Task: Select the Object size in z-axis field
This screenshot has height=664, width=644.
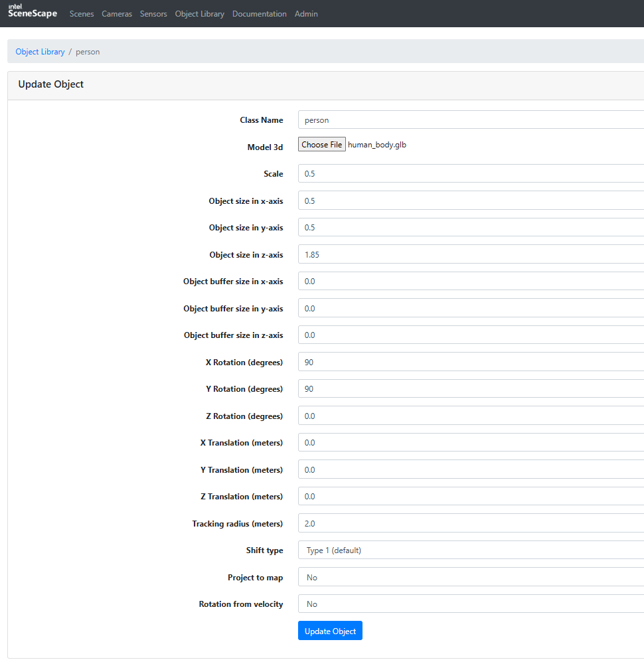Action: coord(471,254)
